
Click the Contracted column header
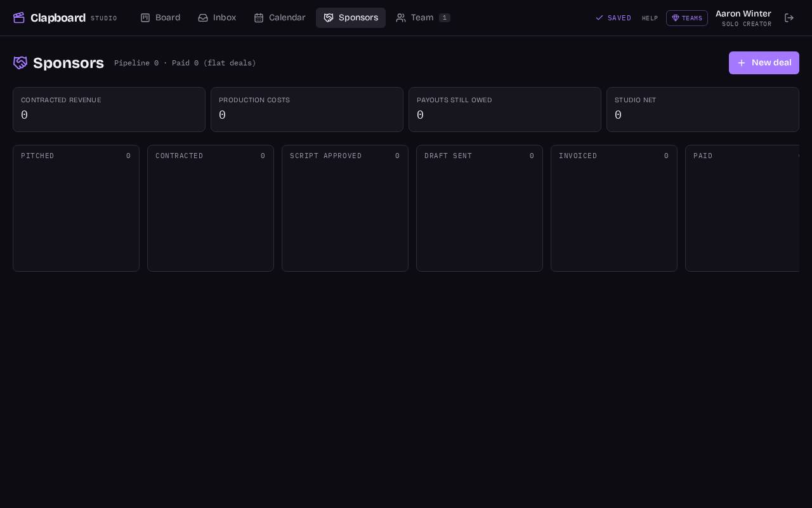tap(211, 156)
